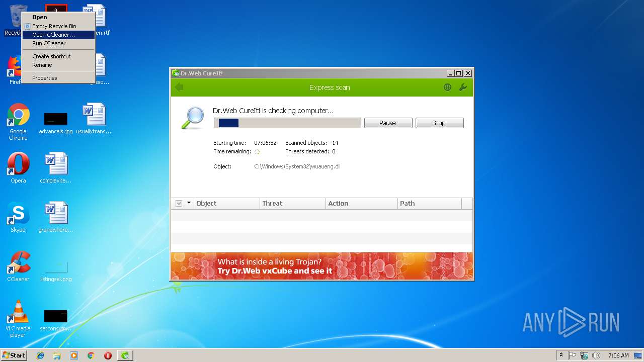This screenshot has width=644, height=362.
Task: Select the usuallytrans… Word document icon
Action: click(x=94, y=119)
